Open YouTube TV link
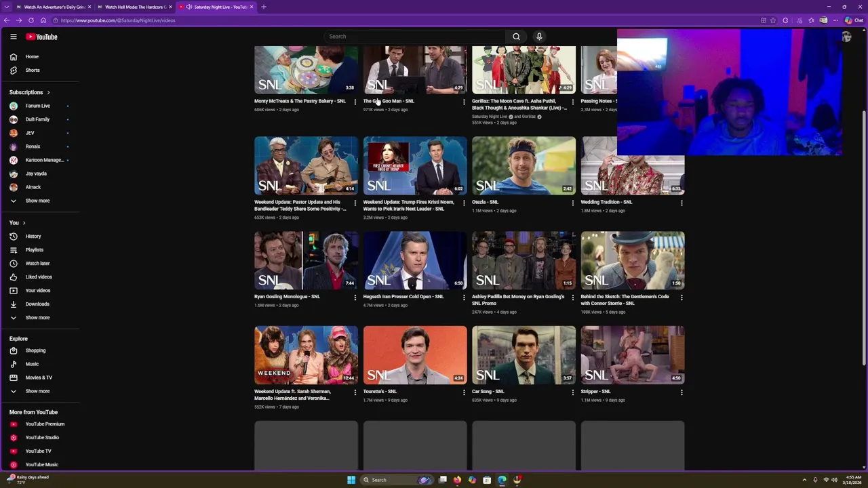Viewport: 868px width, 488px height. click(39, 451)
